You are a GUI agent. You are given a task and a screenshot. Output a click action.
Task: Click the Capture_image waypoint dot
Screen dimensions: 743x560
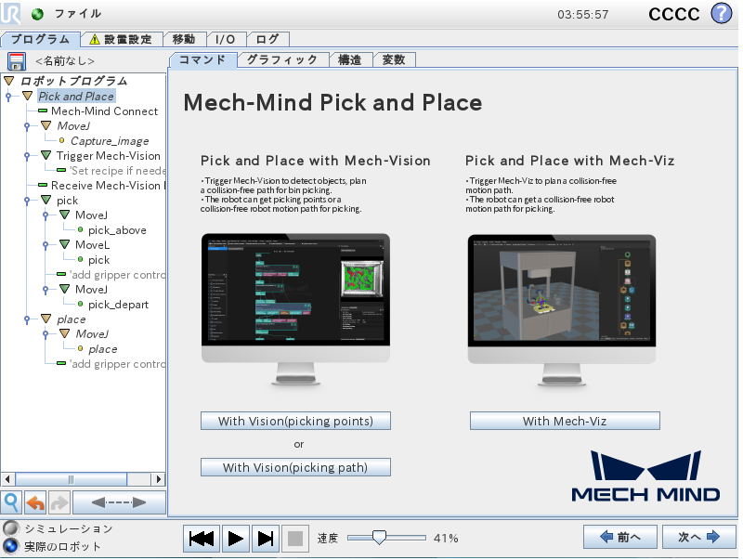click(61, 141)
